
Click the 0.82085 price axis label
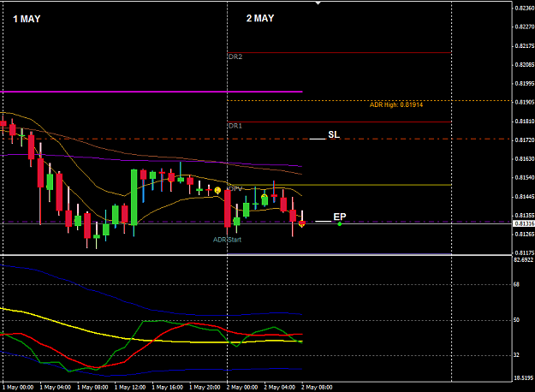tap(525, 64)
